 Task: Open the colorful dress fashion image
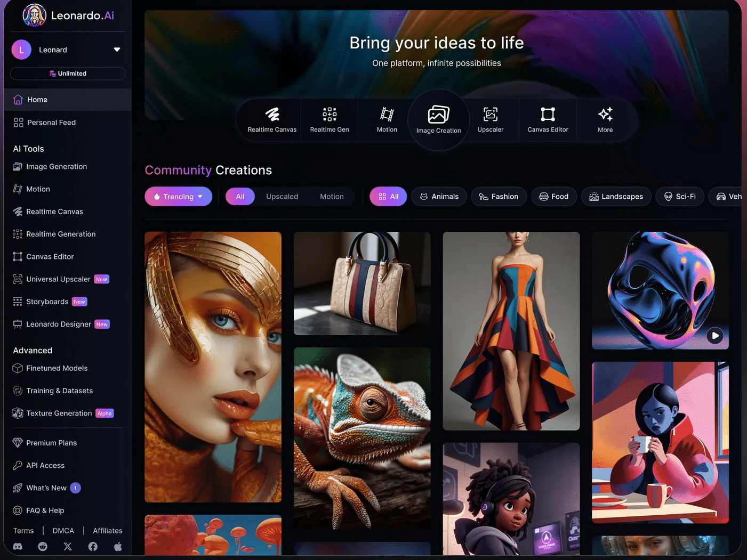point(511,331)
